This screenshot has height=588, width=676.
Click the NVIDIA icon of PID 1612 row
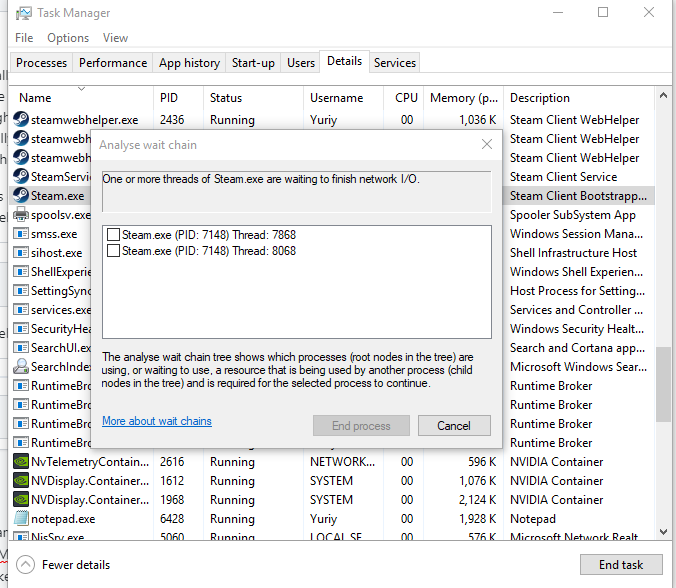(21, 481)
